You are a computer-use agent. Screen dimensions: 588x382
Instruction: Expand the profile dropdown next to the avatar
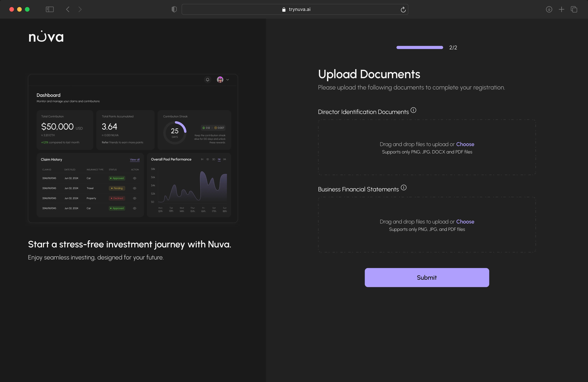(227, 80)
